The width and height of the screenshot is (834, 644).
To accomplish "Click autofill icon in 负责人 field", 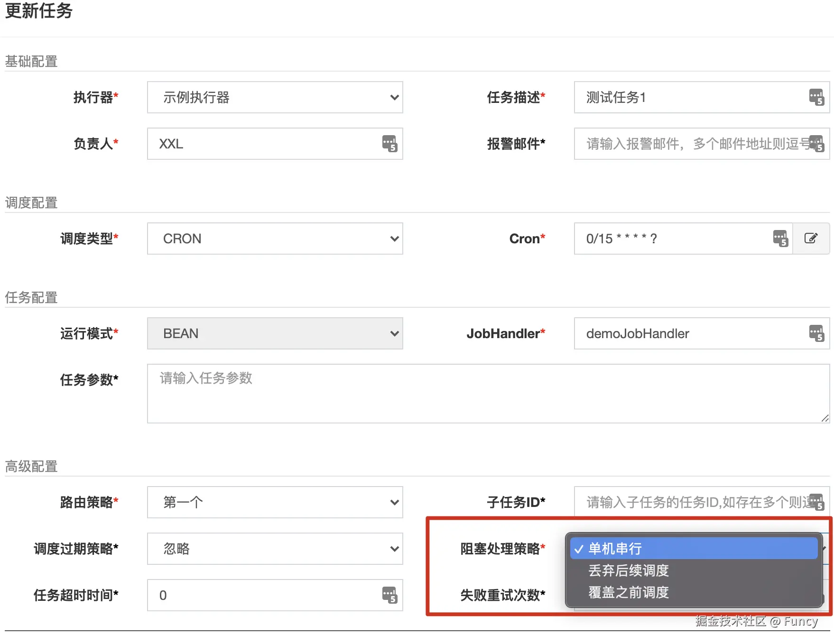I will tap(389, 144).
